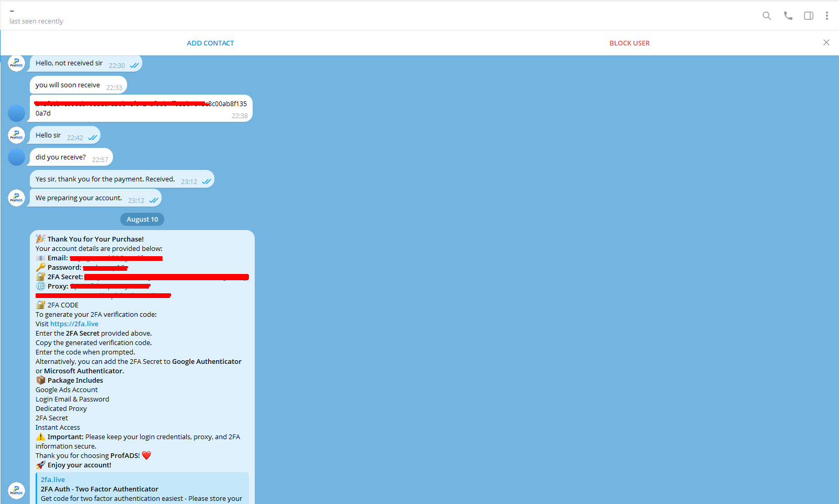Click "Your account details are provided below:" line
839x504 pixels.
(99, 249)
